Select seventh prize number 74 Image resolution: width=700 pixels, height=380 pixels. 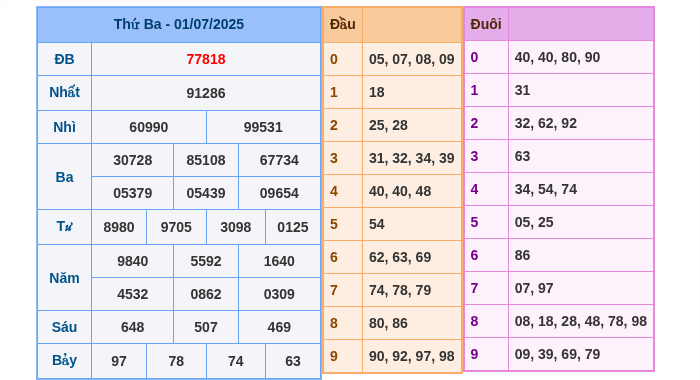236,361
